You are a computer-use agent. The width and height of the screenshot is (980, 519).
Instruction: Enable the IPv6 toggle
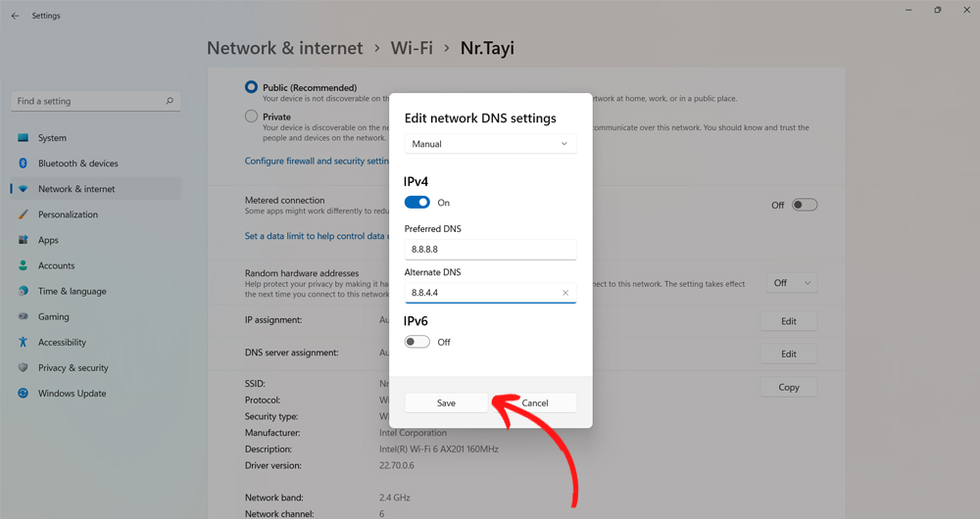tap(417, 342)
